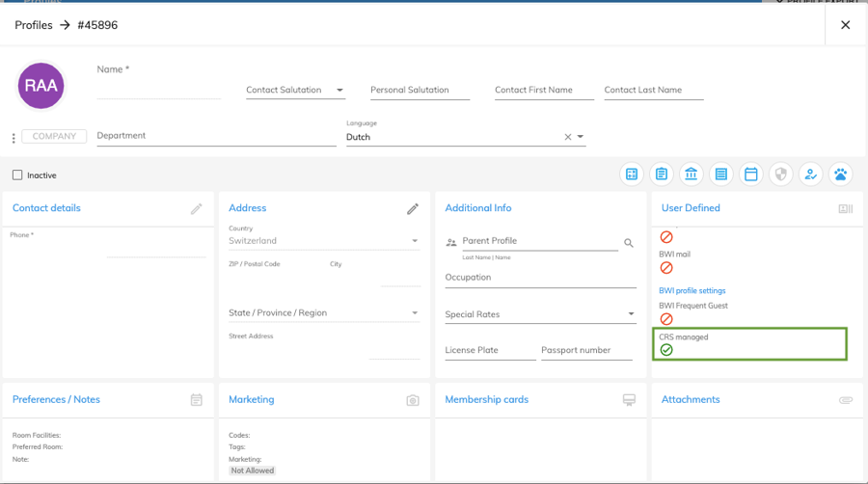Edit the Address section with pencil icon
This screenshot has height=484, width=868.
pos(413,208)
